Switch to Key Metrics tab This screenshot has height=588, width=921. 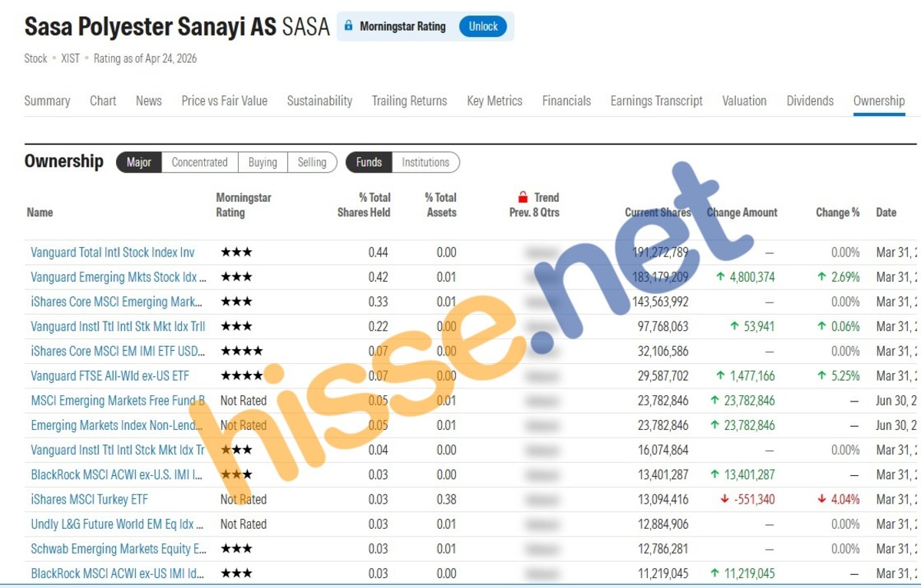(x=494, y=101)
